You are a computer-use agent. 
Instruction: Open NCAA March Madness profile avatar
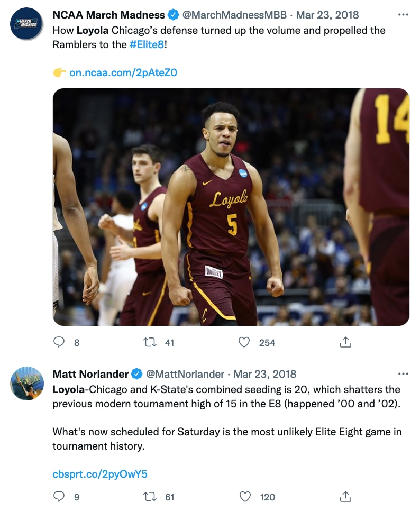pyautogui.click(x=26, y=23)
